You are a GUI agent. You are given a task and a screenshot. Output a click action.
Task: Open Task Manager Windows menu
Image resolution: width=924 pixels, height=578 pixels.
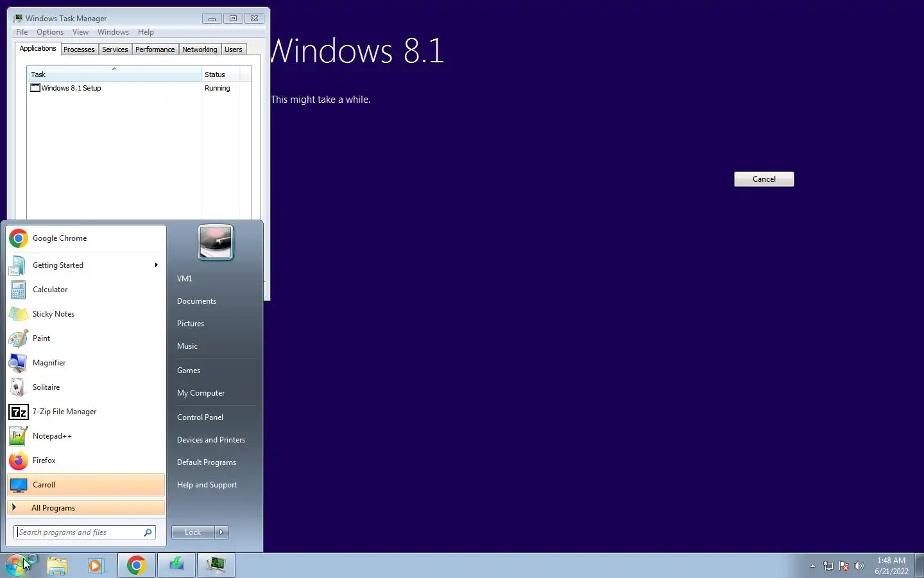[113, 32]
